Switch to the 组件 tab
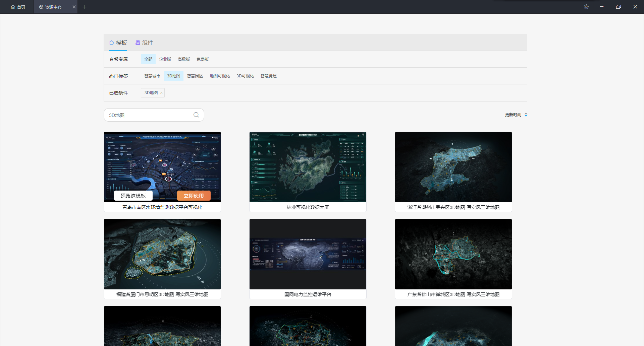The width and height of the screenshot is (644, 346). coord(144,43)
